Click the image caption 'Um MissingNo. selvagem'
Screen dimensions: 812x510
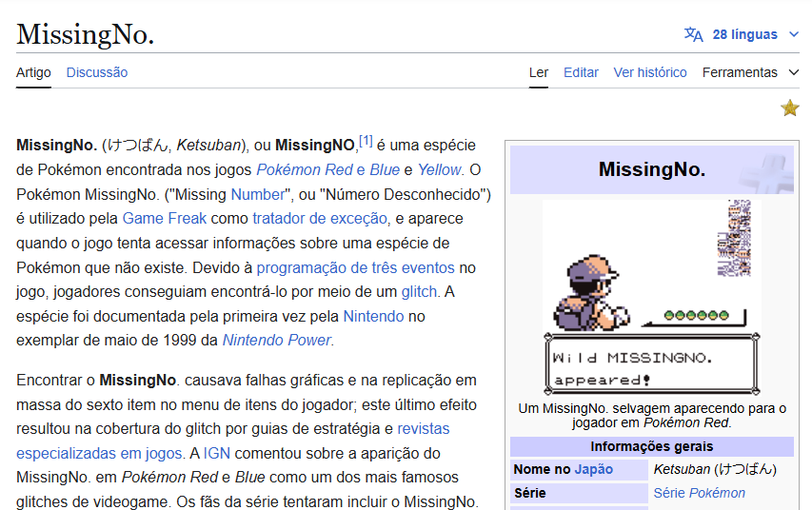pyautogui.click(x=651, y=415)
